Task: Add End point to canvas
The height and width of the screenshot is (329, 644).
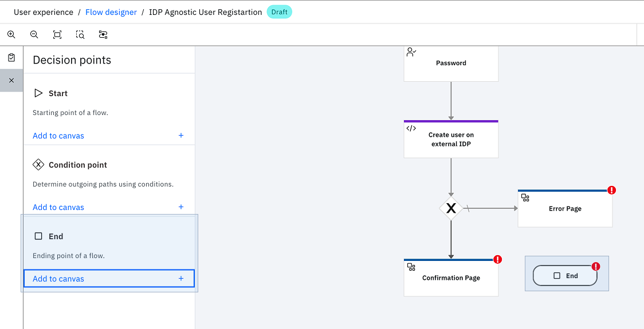Action: [109, 279]
